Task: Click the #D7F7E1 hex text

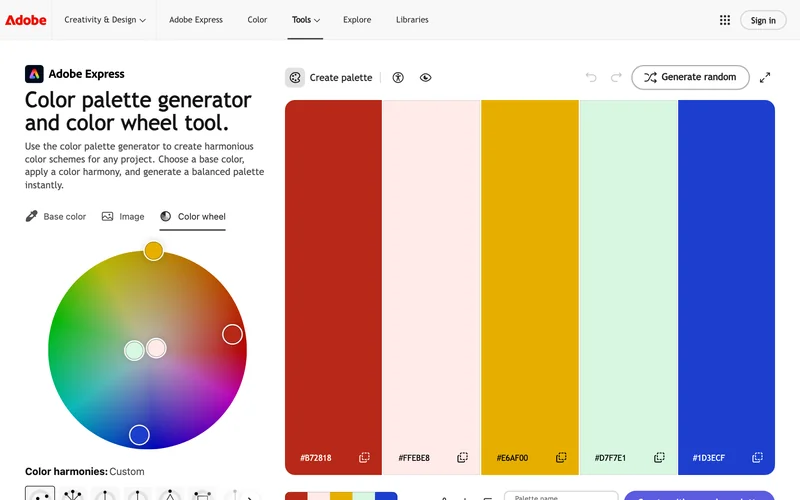Action: tap(610, 458)
